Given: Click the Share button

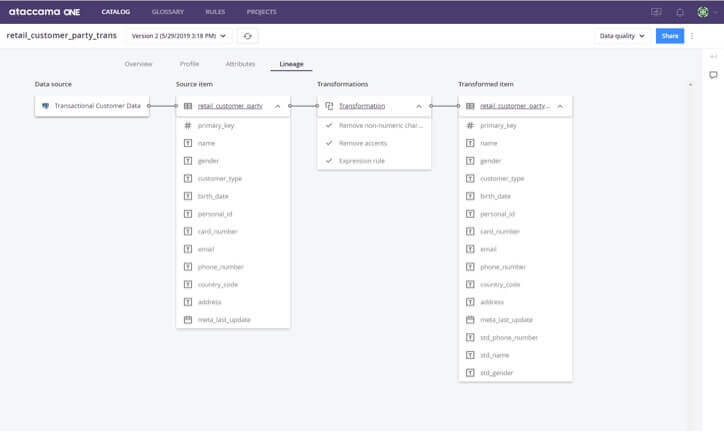Looking at the screenshot, I should click(670, 36).
